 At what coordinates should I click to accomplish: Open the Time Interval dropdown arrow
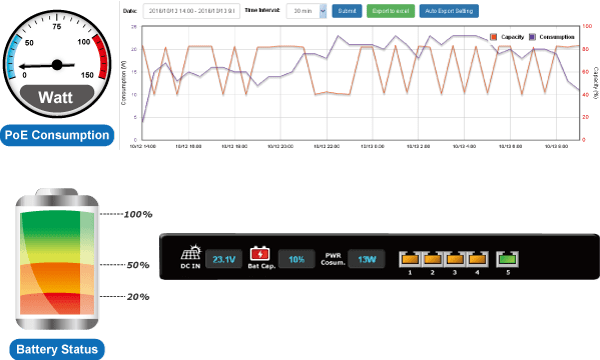[323, 11]
